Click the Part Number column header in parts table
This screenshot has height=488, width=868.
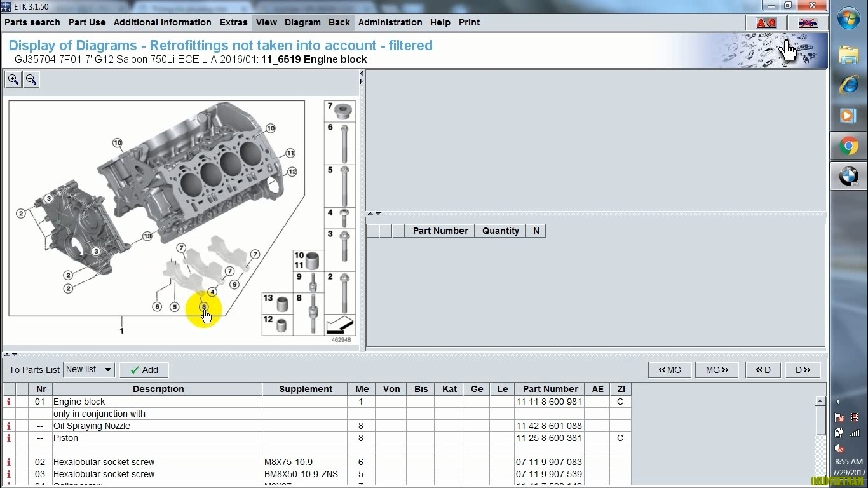point(550,389)
